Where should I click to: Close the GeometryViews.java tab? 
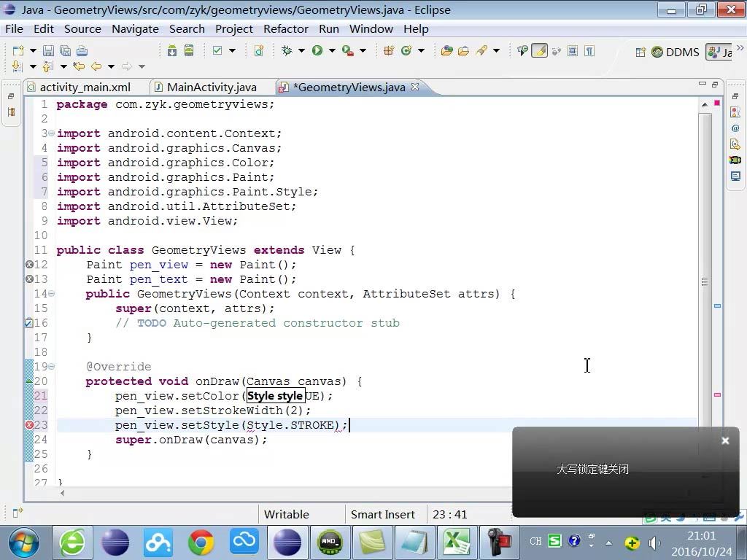(415, 87)
